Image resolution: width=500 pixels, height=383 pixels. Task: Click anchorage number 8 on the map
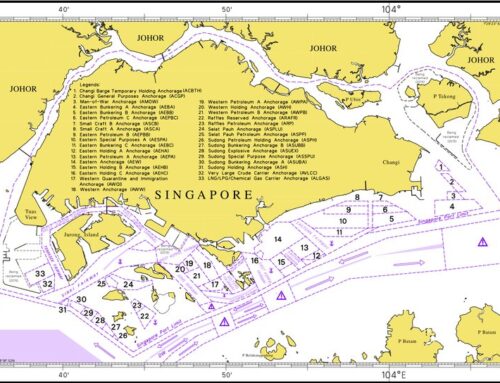pos(357,197)
